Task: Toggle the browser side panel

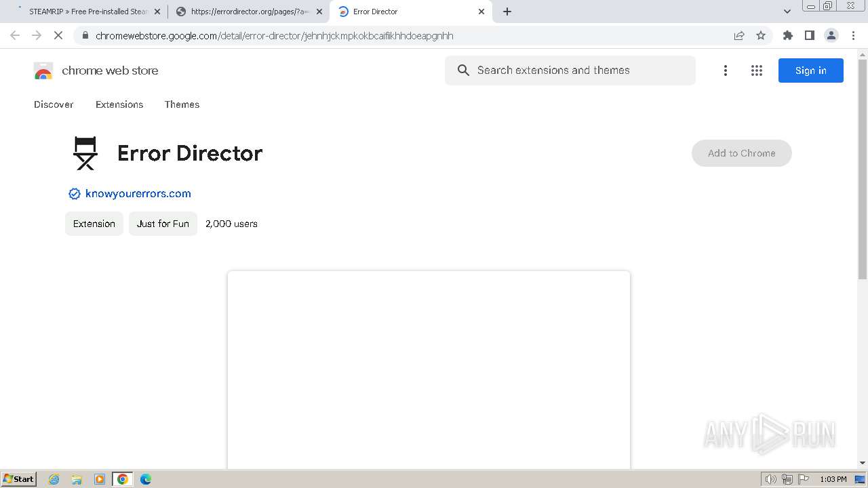Action: point(810,35)
